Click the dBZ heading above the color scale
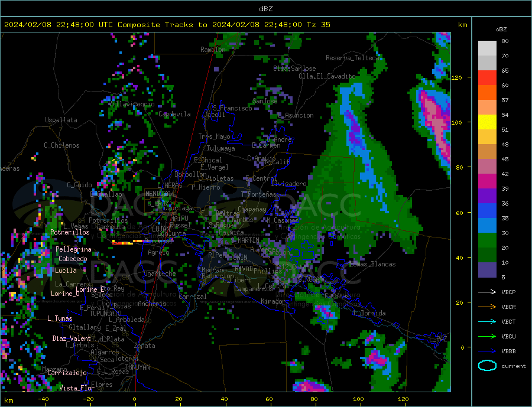This screenshot has width=532, height=407. tap(501, 30)
